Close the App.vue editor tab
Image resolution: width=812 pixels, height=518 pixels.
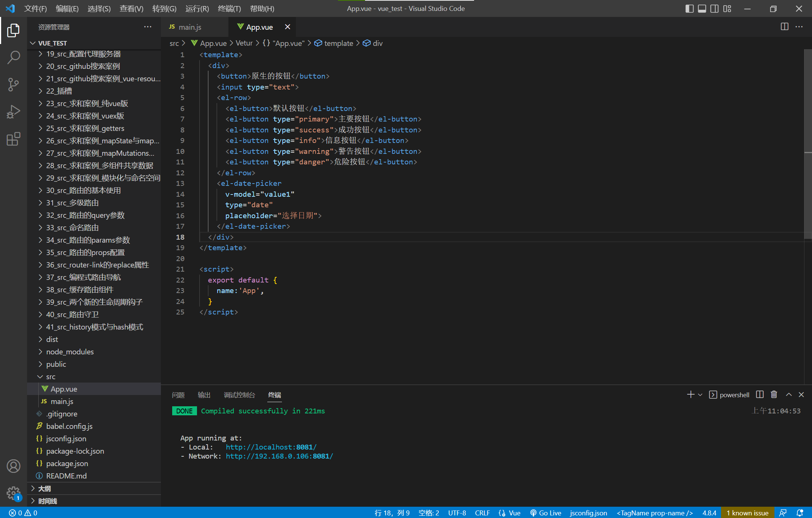[288, 27]
